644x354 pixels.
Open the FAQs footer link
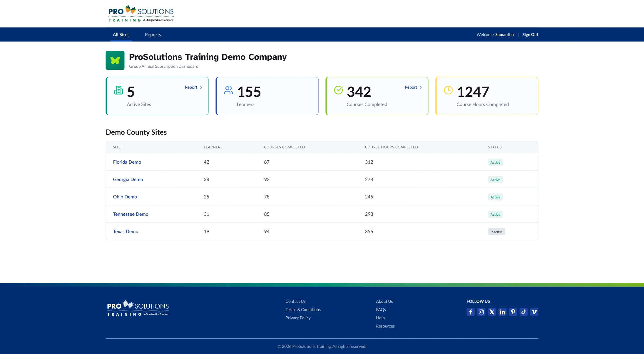tap(381, 310)
